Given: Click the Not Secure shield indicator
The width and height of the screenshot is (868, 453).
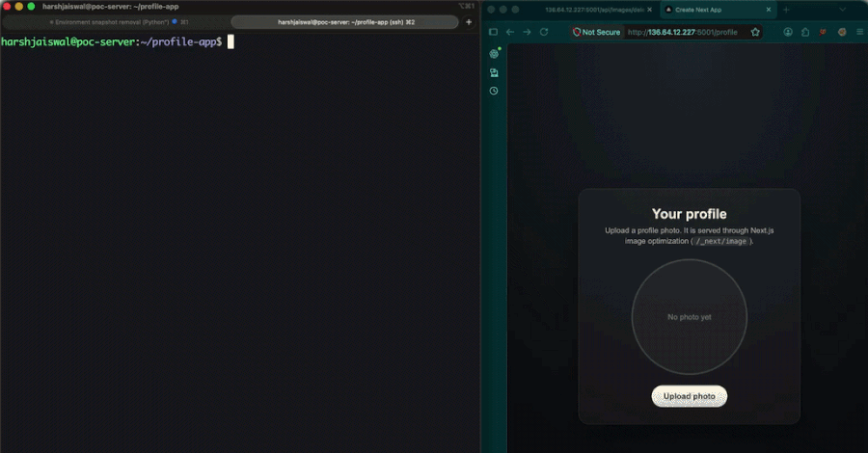Looking at the screenshot, I should pos(596,32).
